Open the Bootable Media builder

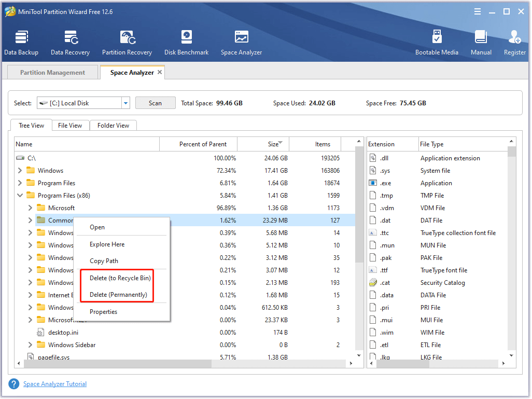[437, 43]
